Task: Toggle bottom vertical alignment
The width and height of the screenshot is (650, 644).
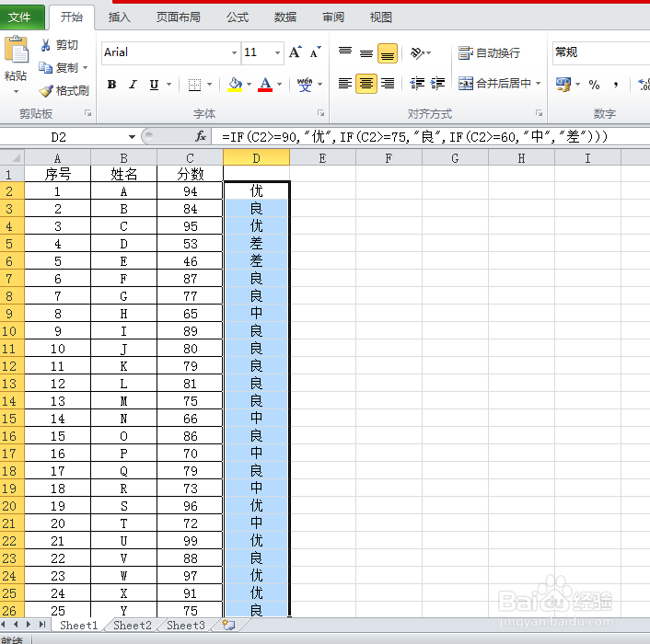Action: (x=388, y=53)
